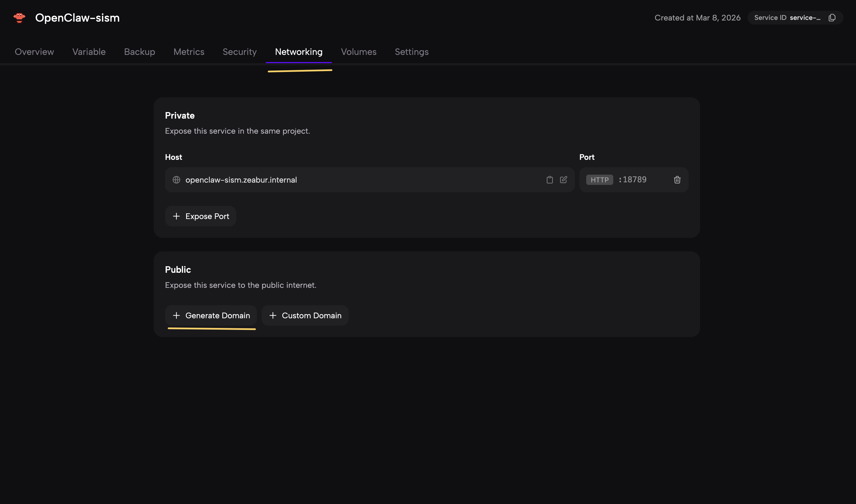This screenshot has width=856, height=504.
Task: Open the Settings tab
Action: click(411, 51)
